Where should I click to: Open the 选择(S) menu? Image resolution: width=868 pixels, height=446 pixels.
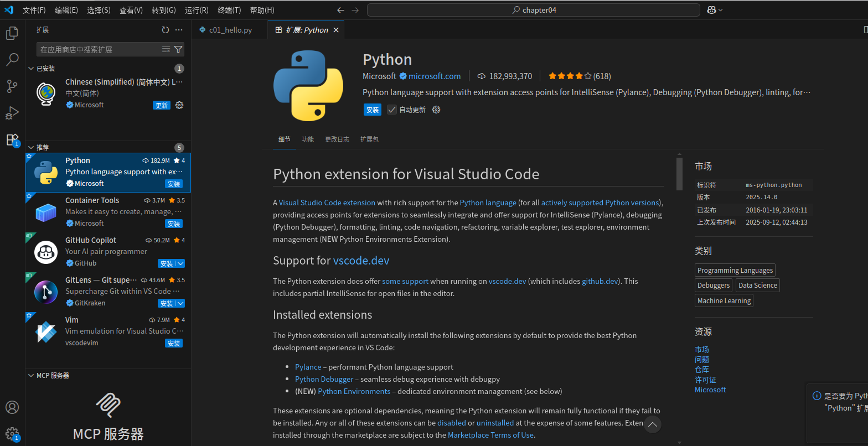pyautogui.click(x=99, y=10)
